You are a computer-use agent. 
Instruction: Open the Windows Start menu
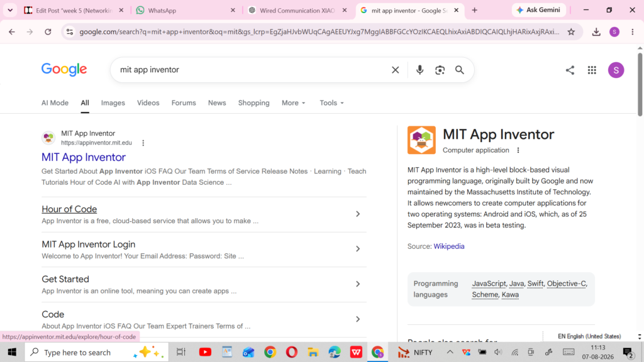pos(12,352)
